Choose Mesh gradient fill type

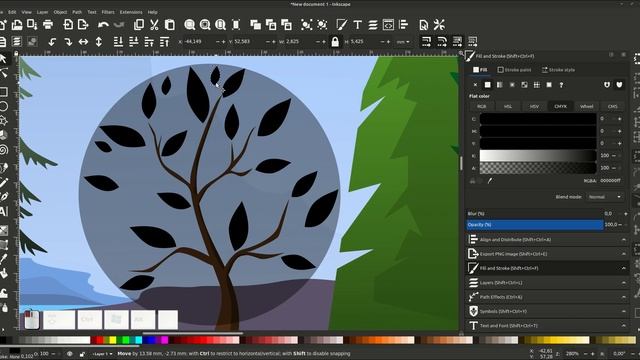[524, 85]
